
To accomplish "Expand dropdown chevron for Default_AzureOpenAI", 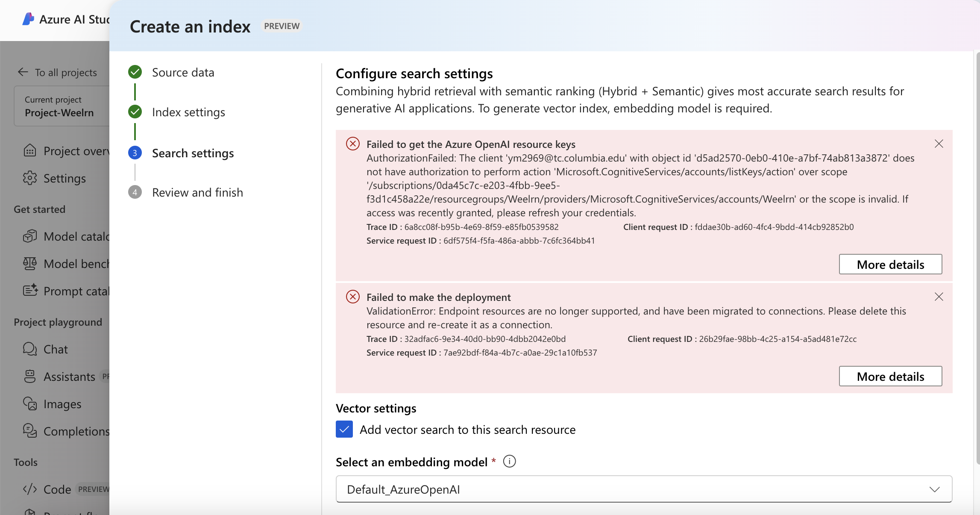I will pos(934,489).
